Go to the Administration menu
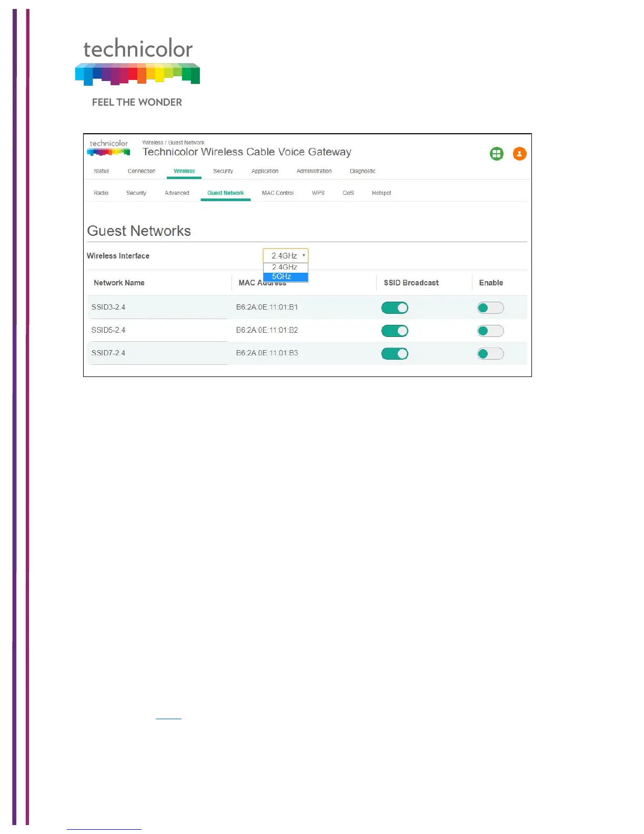The height and width of the screenshot is (834, 644). (x=314, y=171)
